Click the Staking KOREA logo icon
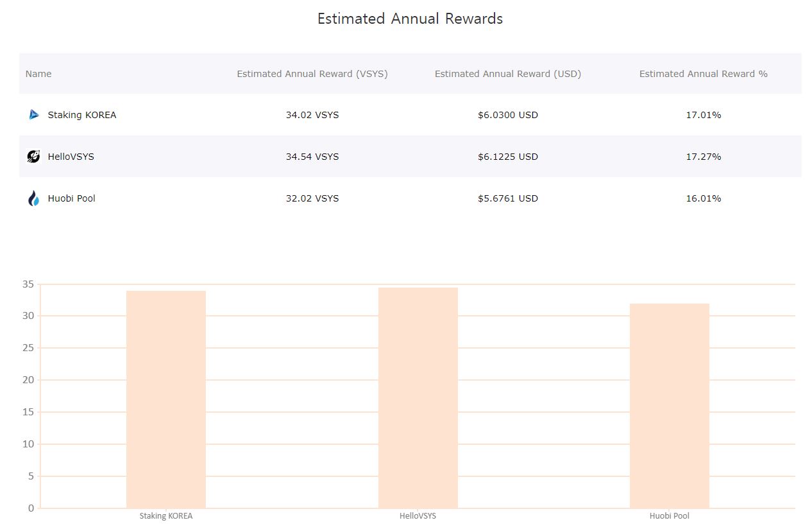This screenshot has height=527, width=812. click(34, 115)
